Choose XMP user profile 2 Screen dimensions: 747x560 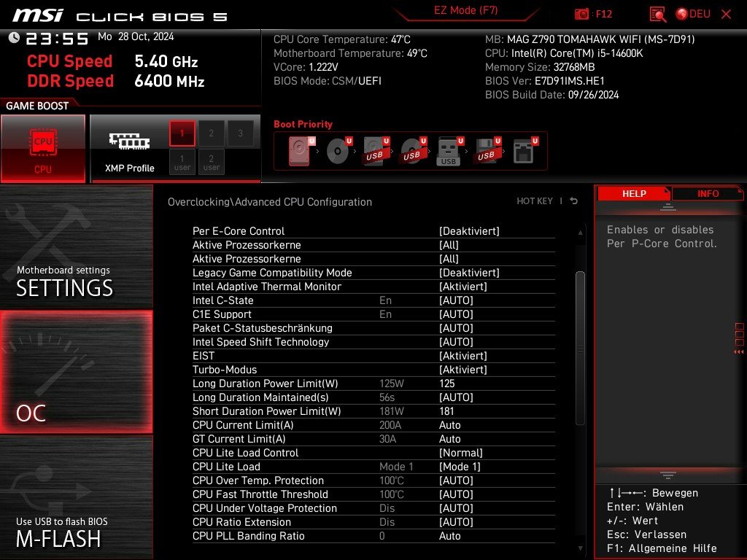pyautogui.click(x=211, y=162)
